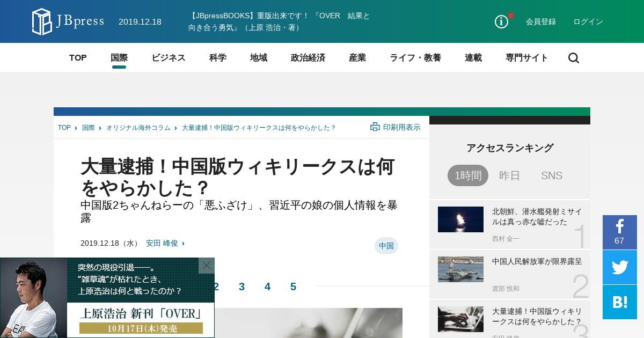Open the ビジネス menu section

tap(169, 58)
